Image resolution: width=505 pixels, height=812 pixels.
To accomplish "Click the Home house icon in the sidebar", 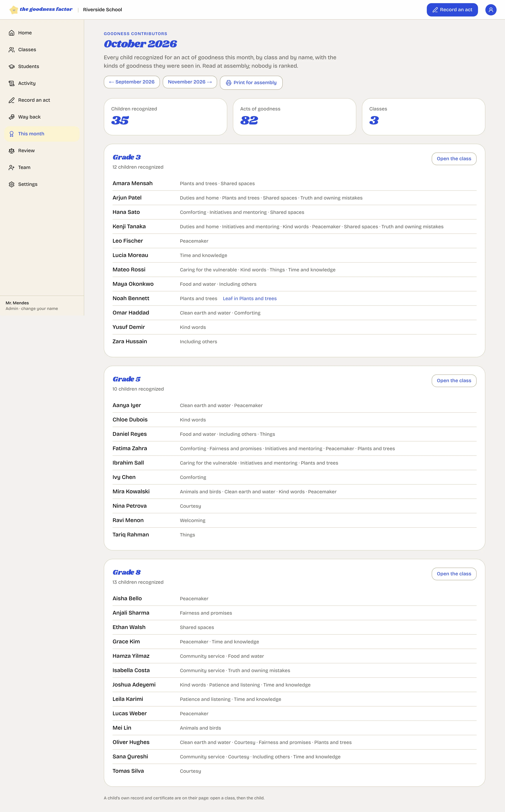I will point(12,33).
